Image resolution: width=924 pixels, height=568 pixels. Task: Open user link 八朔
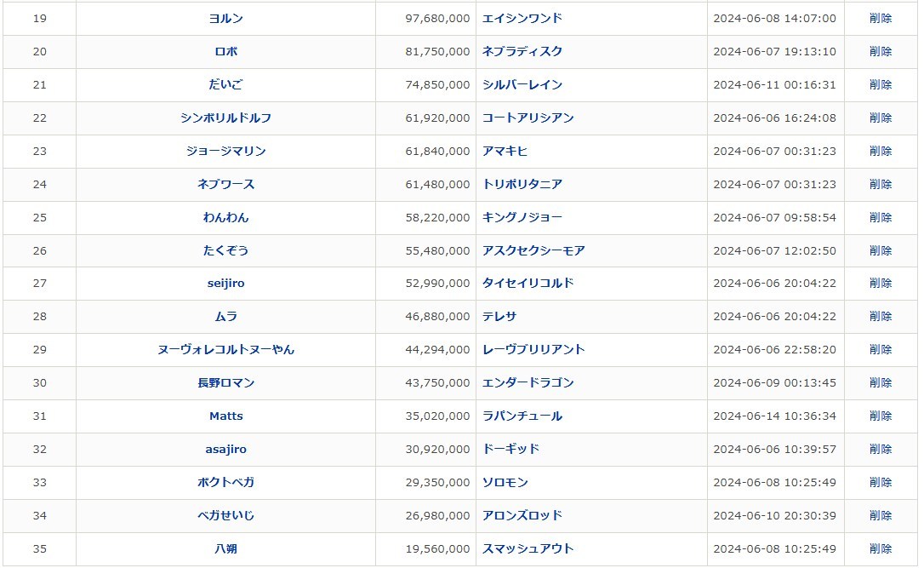[225, 548]
